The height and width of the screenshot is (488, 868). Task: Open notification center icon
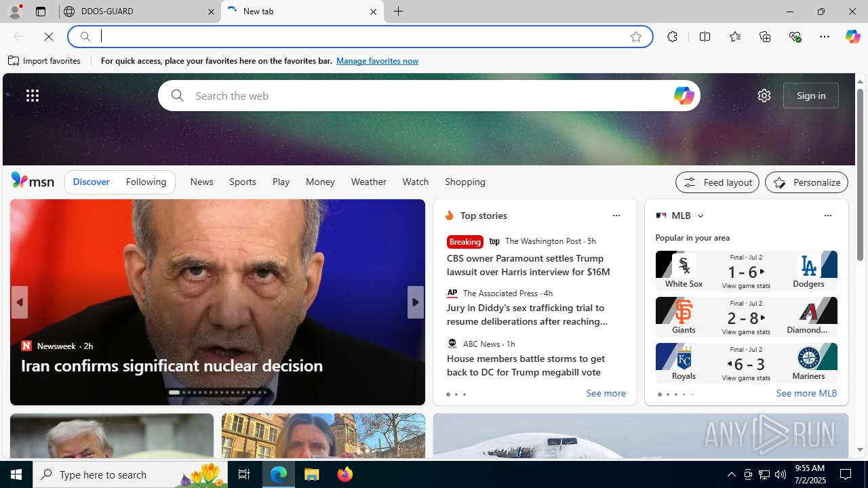(846, 474)
